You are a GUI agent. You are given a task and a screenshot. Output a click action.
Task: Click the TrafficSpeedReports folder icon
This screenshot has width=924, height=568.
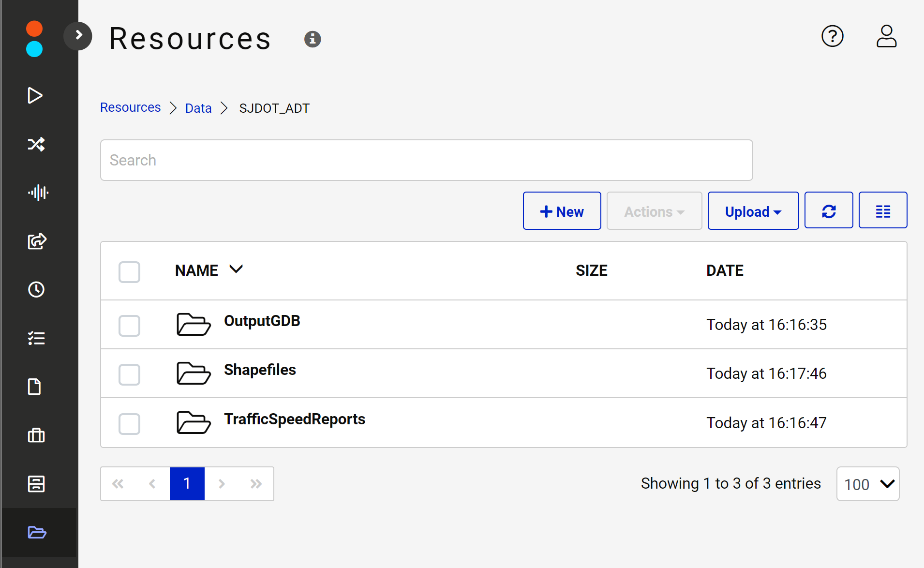(194, 422)
